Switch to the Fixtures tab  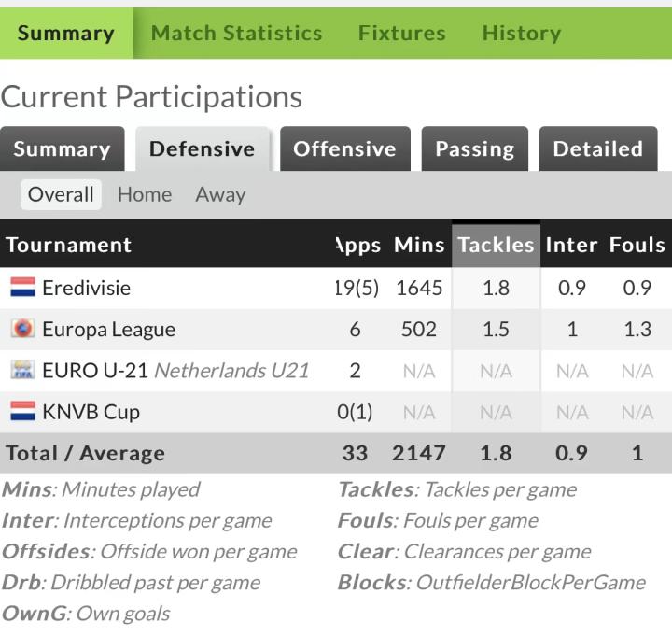click(401, 34)
